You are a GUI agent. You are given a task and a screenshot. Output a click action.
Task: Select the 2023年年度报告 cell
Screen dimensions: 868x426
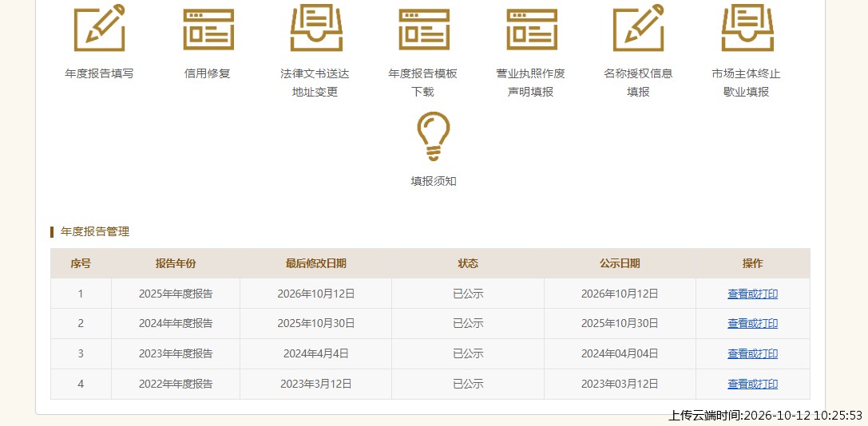tap(176, 353)
